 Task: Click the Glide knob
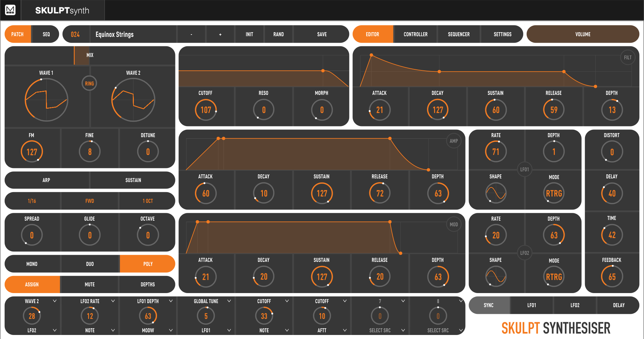point(90,235)
